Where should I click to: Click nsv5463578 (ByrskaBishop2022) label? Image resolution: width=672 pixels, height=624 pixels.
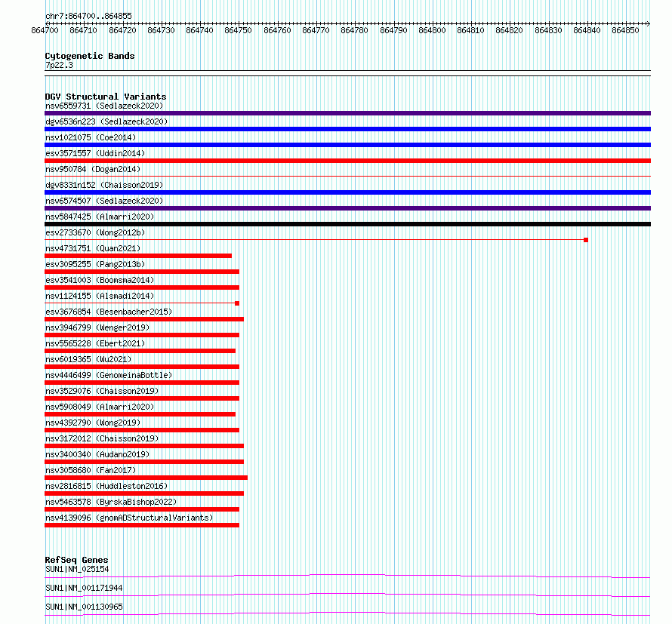(x=110, y=502)
